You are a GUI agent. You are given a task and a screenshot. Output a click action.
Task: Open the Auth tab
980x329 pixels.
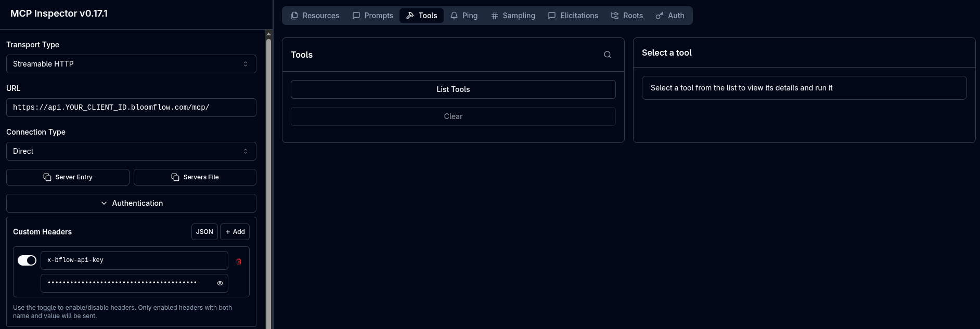coord(670,16)
